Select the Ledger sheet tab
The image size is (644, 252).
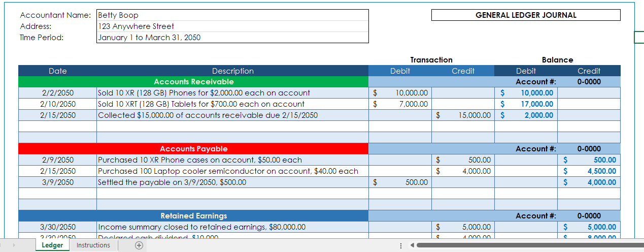52,245
